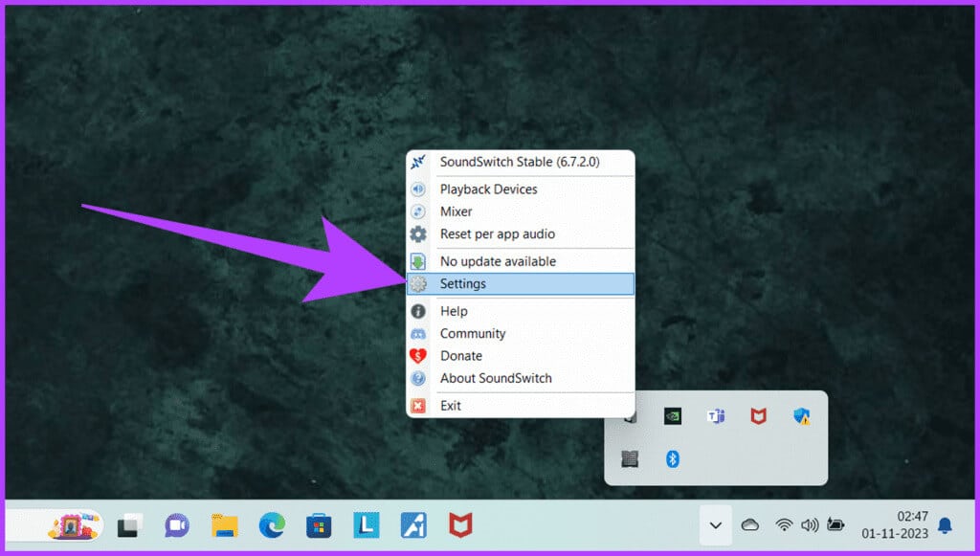The width and height of the screenshot is (980, 556).
Task: Open About SoundSwitch
Action: pyautogui.click(x=520, y=379)
